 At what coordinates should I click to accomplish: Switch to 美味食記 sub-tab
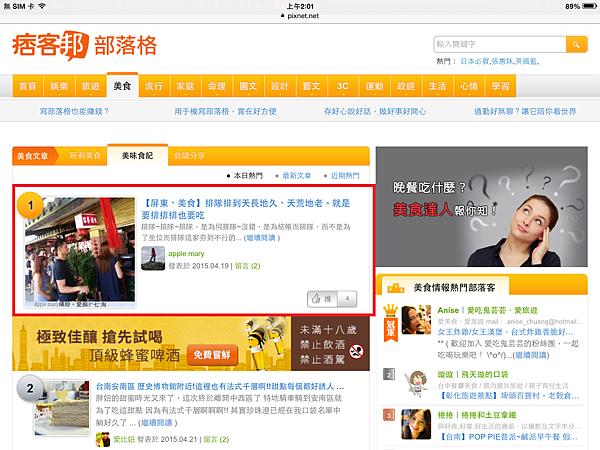coord(137,155)
